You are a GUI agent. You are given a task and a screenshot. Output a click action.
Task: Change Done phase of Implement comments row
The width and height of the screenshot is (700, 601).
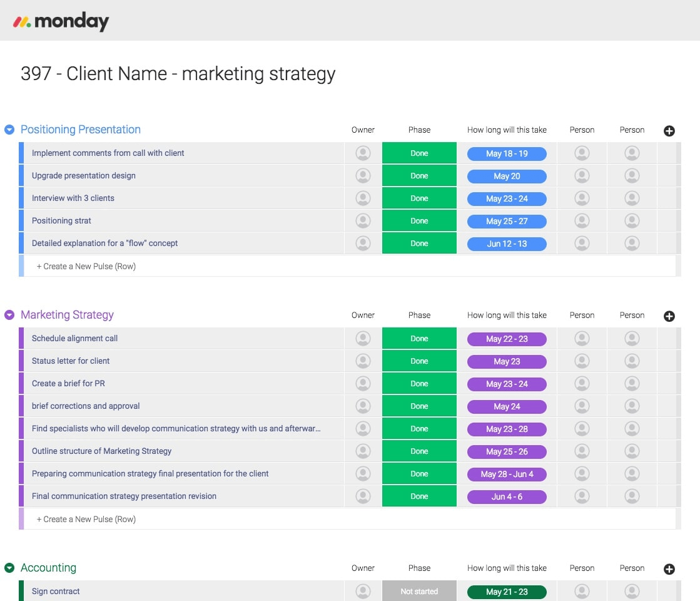point(419,153)
